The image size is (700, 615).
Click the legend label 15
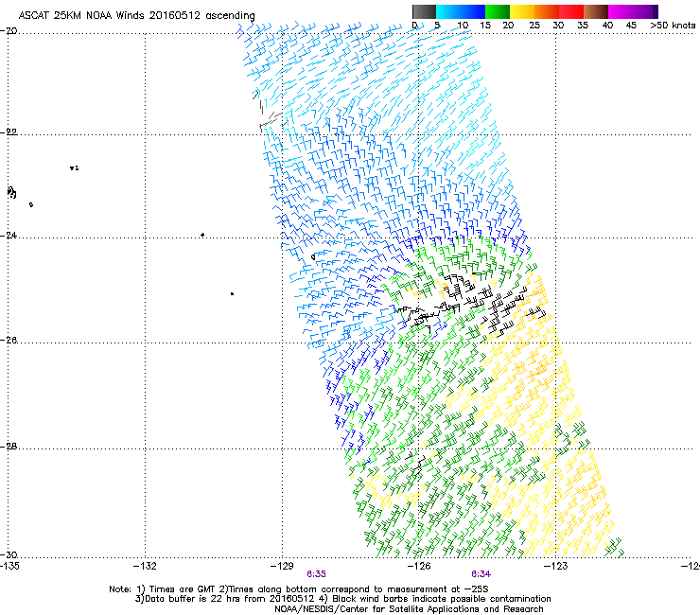485,26
